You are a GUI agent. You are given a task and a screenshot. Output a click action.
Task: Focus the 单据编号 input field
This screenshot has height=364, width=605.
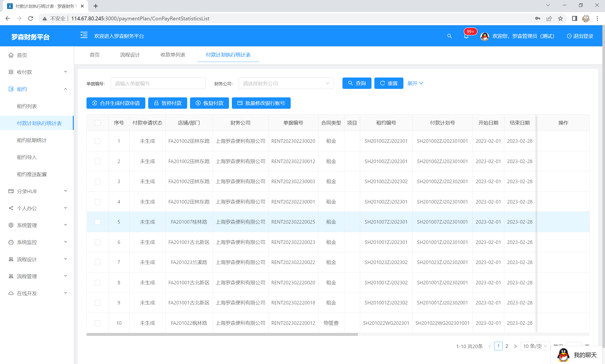tap(158, 83)
